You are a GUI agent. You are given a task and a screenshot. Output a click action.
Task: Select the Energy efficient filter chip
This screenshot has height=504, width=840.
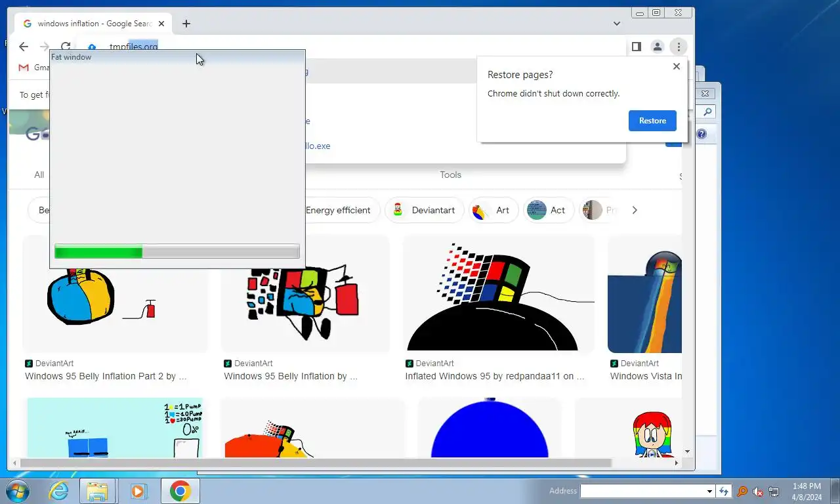click(x=338, y=210)
